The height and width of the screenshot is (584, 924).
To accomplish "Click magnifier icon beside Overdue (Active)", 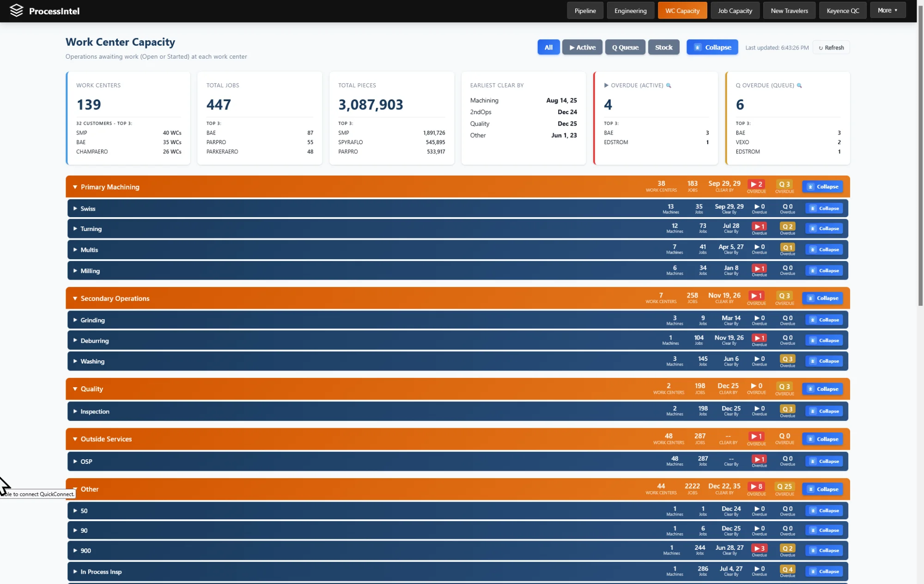I will tap(669, 85).
